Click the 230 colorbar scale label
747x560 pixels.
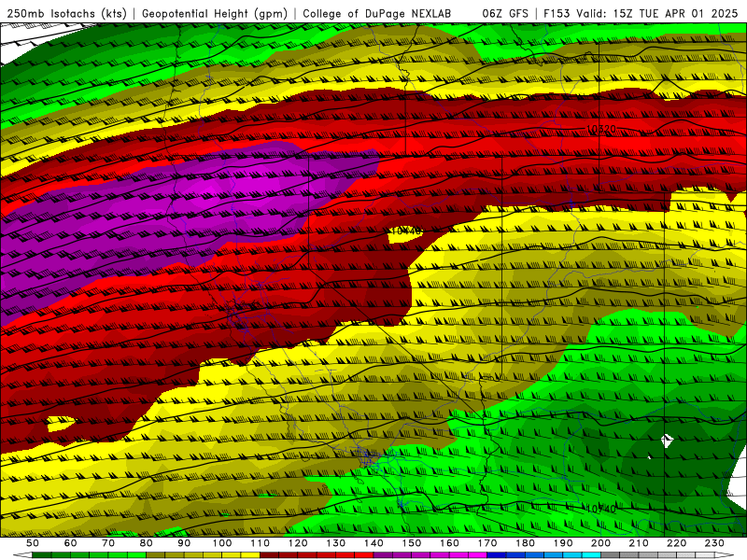tap(714, 543)
